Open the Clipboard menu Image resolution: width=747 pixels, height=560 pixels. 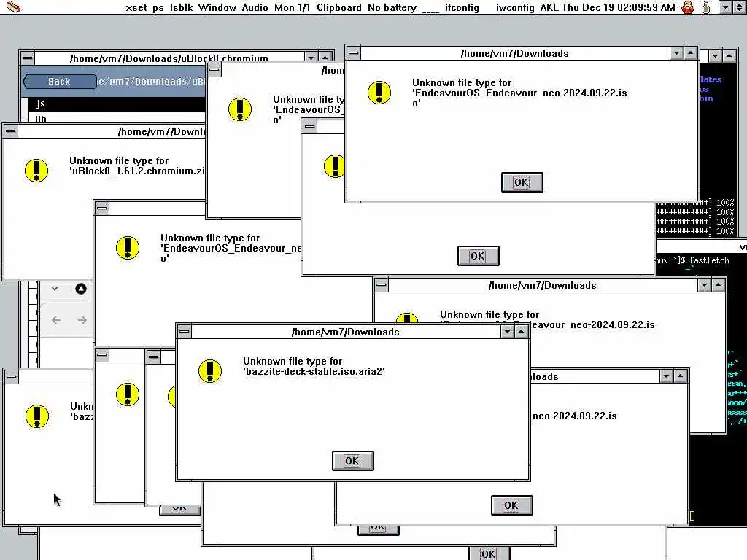(x=339, y=7)
